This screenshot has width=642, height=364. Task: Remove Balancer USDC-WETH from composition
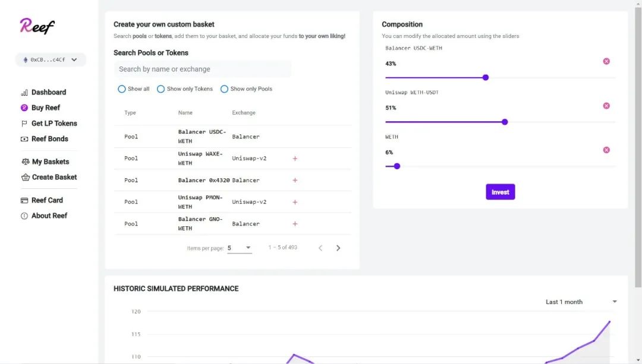tap(606, 61)
